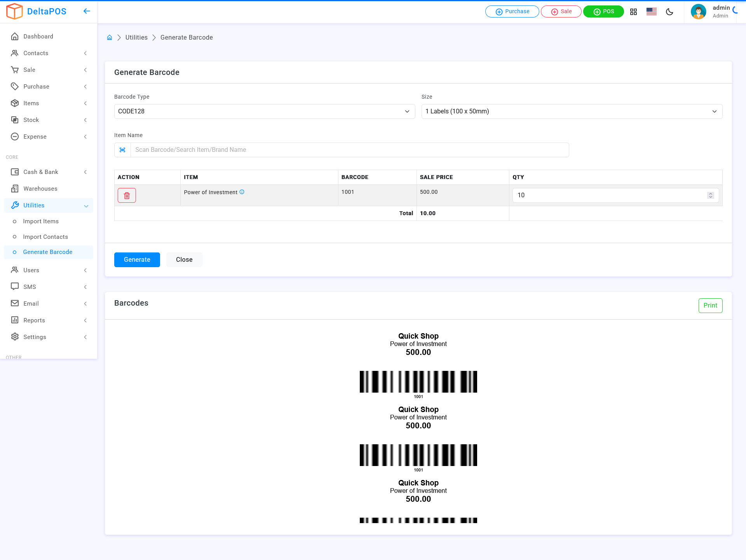Expand the Cash & Bank chevron
The width and height of the screenshot is (746, 560).
point(85,172)
